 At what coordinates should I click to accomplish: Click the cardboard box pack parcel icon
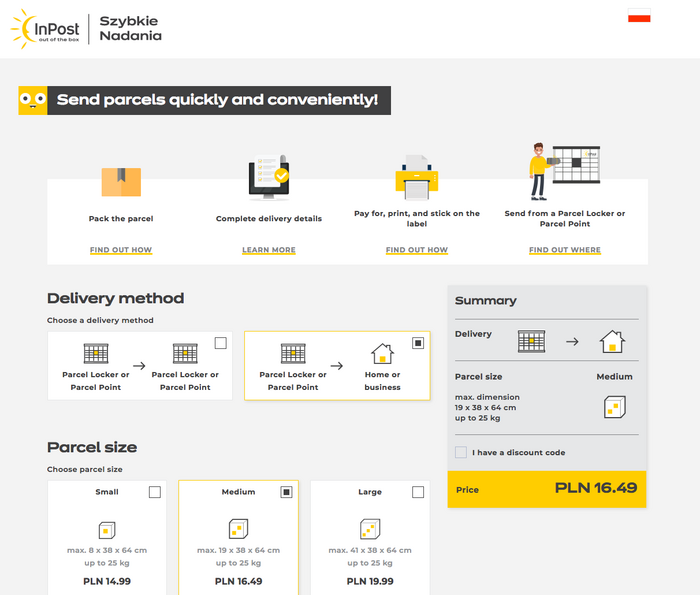(121, 182)
